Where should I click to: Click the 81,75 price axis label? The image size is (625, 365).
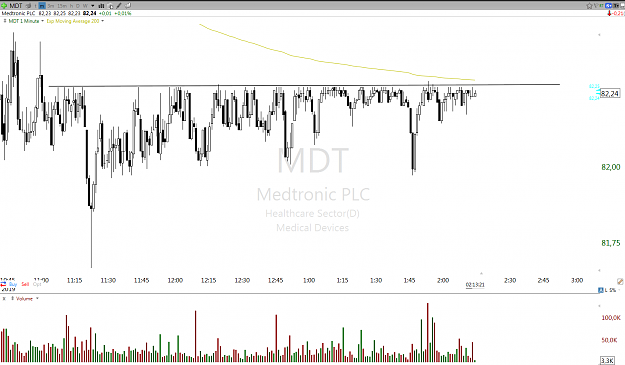611,243
